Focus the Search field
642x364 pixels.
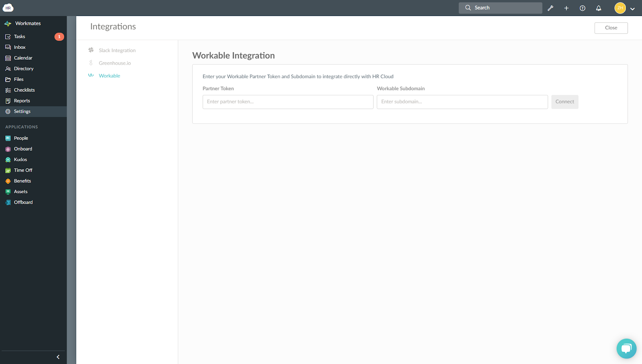[x=500, y=8]
